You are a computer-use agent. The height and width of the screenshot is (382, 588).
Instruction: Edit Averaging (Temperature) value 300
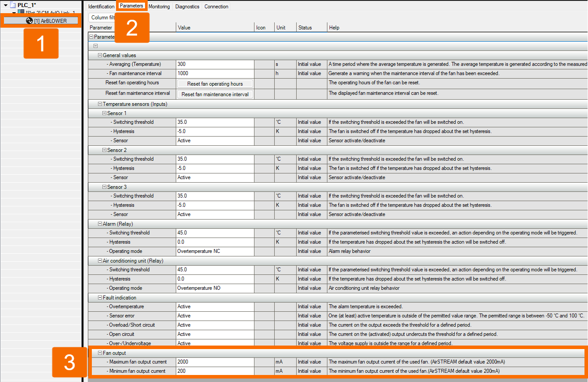pos(215,64)
